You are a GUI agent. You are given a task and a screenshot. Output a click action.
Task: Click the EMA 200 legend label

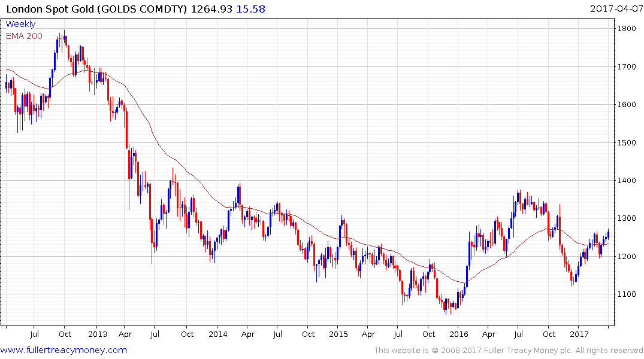coord(24,36)
